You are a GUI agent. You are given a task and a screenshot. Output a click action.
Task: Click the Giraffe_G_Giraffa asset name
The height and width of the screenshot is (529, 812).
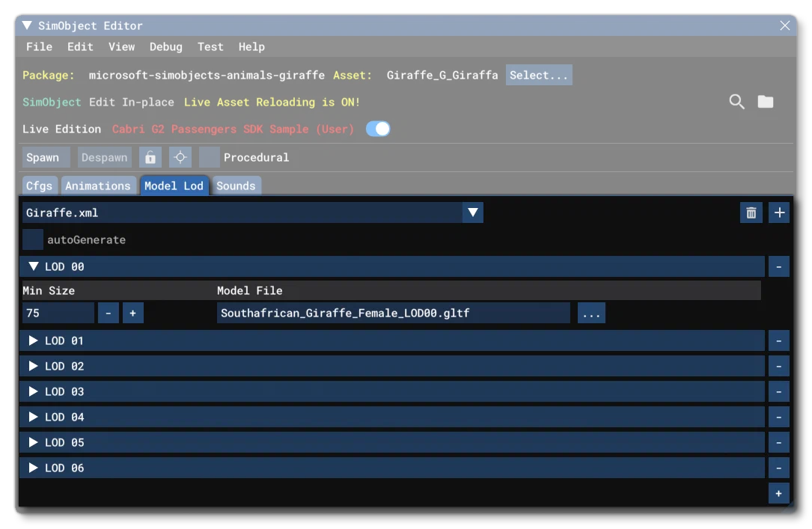tap(442, 75)
